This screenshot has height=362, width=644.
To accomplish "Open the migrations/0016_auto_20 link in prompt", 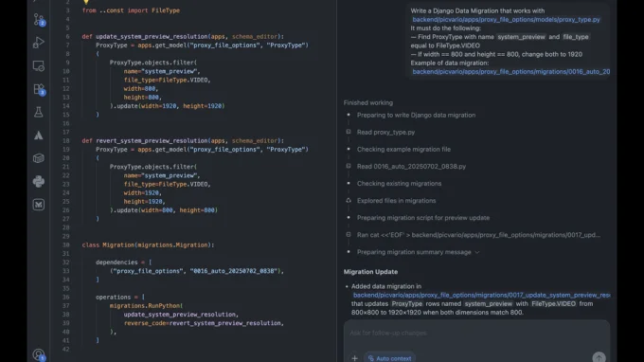I will point(510,71).
